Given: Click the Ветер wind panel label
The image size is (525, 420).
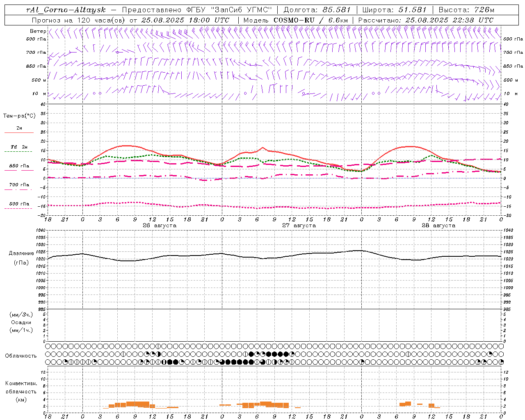Looking at the screenshot, I should (38, 31).
